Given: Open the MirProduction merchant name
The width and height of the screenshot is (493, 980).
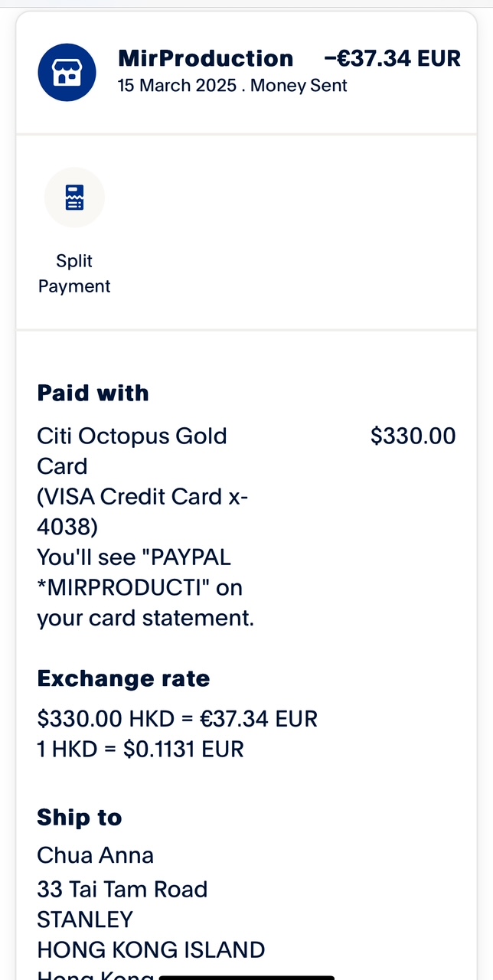Looking at the screenshot, I should coord(205,58).
